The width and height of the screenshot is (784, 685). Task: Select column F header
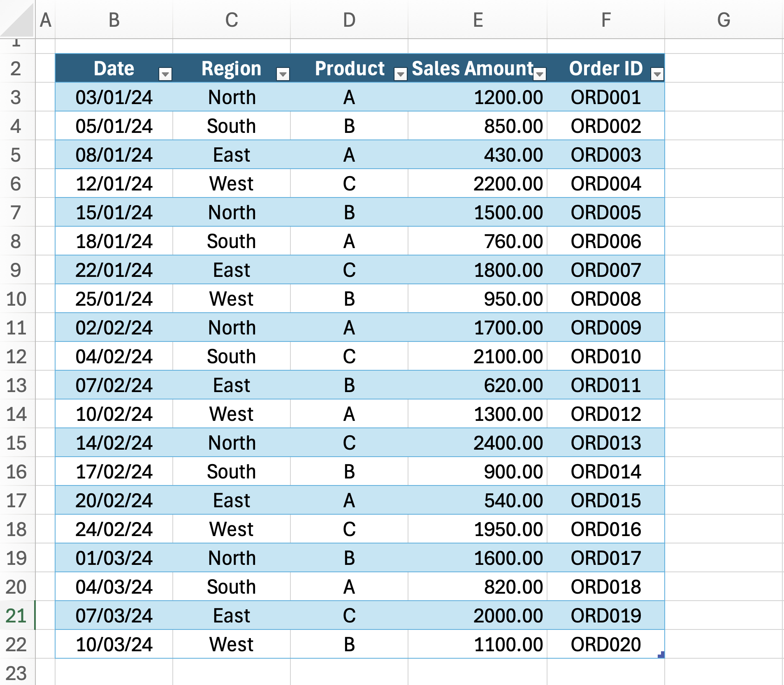click(x=606, y=20)
